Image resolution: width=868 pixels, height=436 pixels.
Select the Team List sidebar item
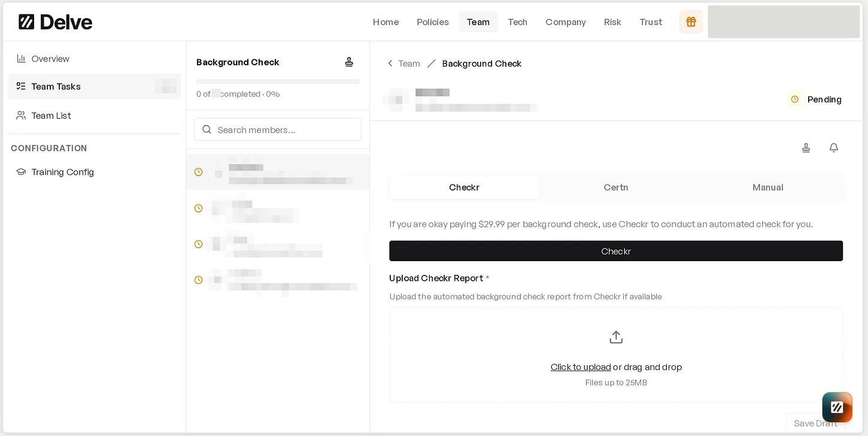click(95, 116)
